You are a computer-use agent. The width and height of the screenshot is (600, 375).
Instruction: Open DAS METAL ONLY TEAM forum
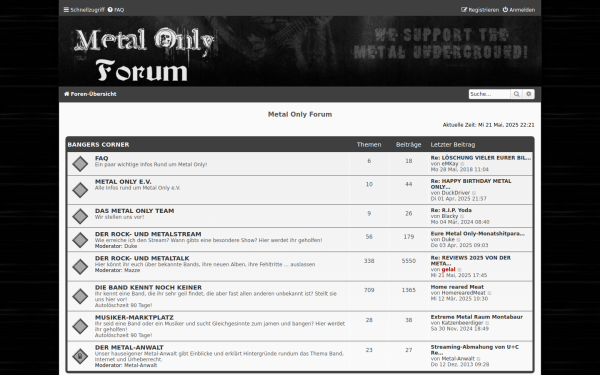134,210
